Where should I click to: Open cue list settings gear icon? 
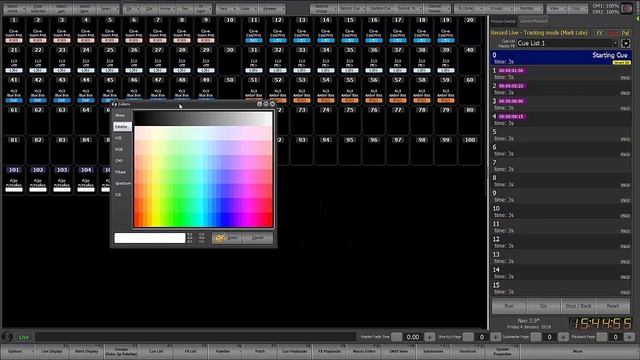(625, 43)
